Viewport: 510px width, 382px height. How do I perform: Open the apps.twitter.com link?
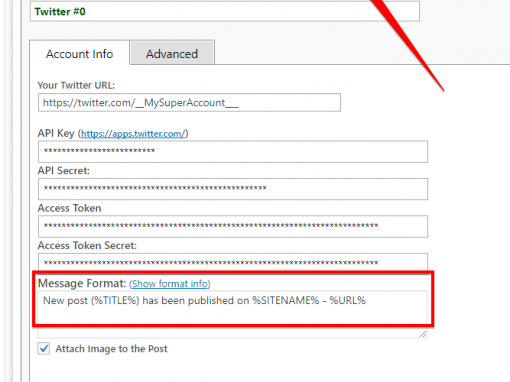(133, 134)
